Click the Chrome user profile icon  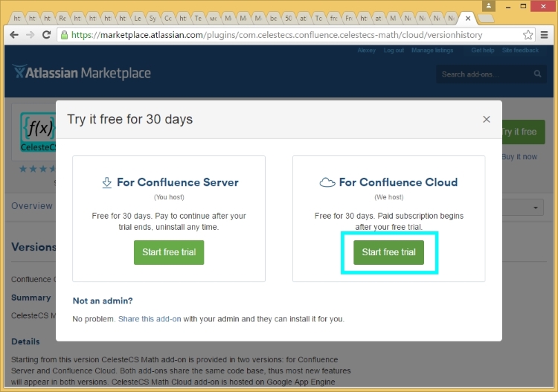[x=489, y=6]
